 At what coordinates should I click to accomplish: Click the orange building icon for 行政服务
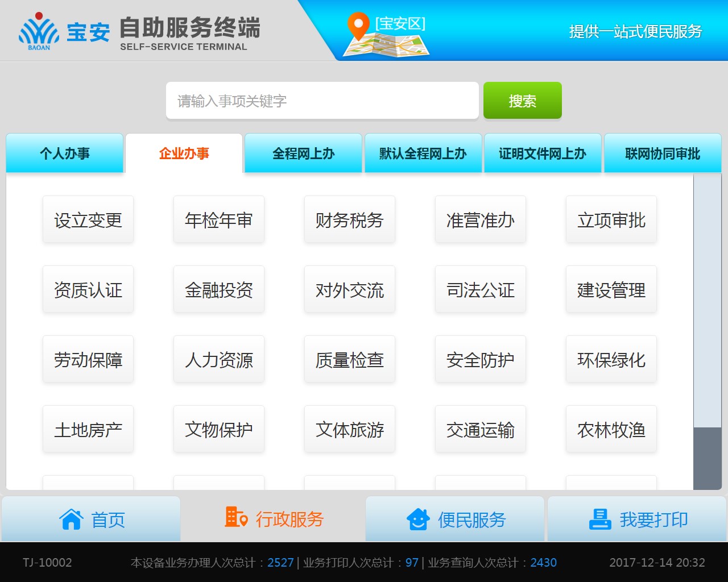tap(236, 517)
